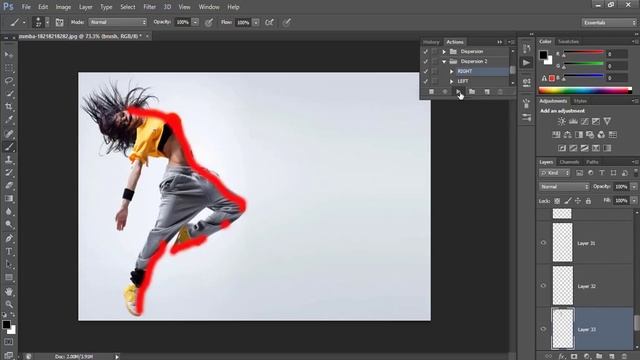Add layer style fx icon
The height and width of the screenshot is (360, 640).
coord(562,356)
